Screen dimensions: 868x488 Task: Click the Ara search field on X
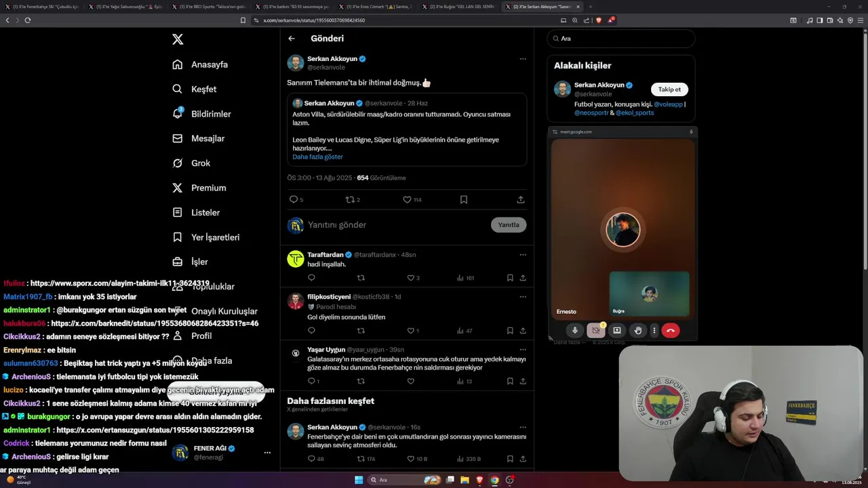click(x=621, y=39)
